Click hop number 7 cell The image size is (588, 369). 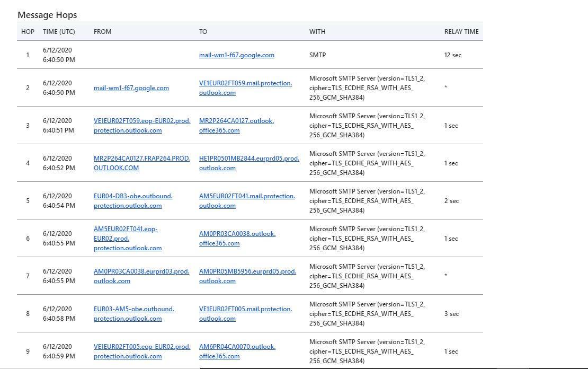(28, 276)
